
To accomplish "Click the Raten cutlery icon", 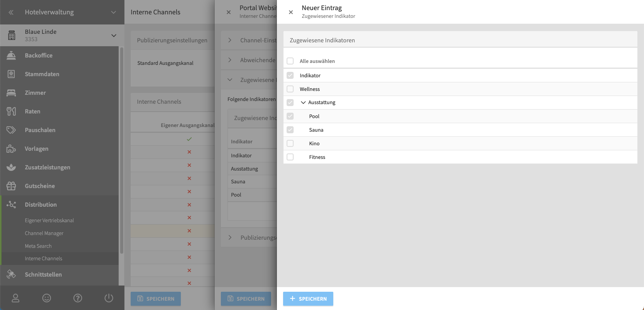I will [11, 111].
